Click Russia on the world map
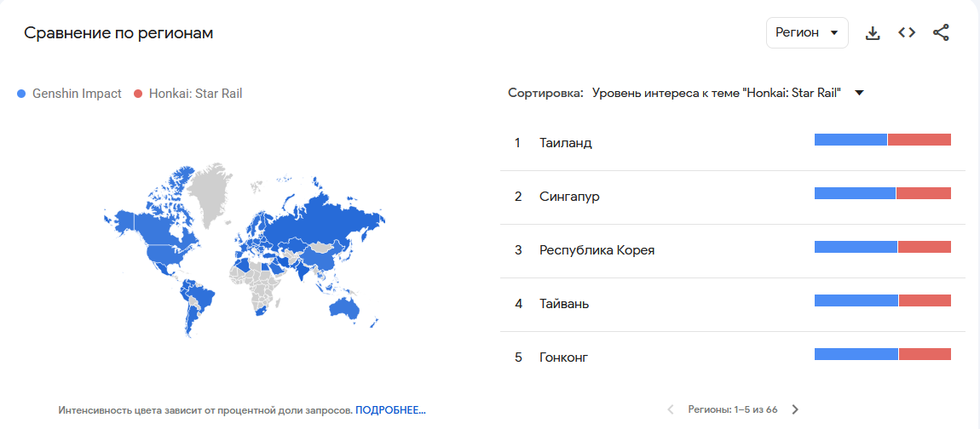980x429 pixels. tap(324, 217)
